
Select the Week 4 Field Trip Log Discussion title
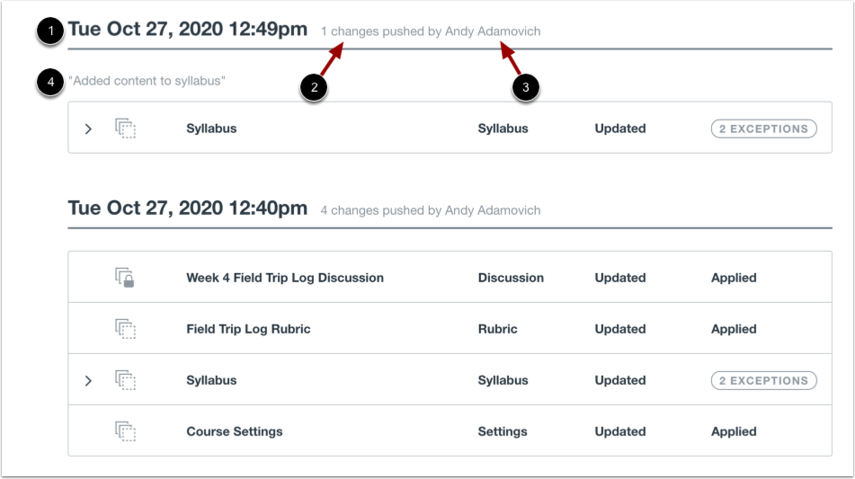coord(285,278)
